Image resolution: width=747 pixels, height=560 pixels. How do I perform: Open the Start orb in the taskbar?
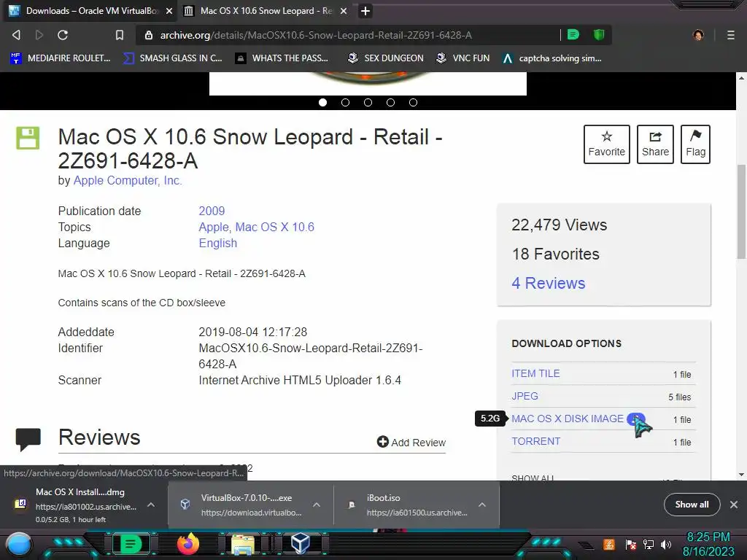19,545
